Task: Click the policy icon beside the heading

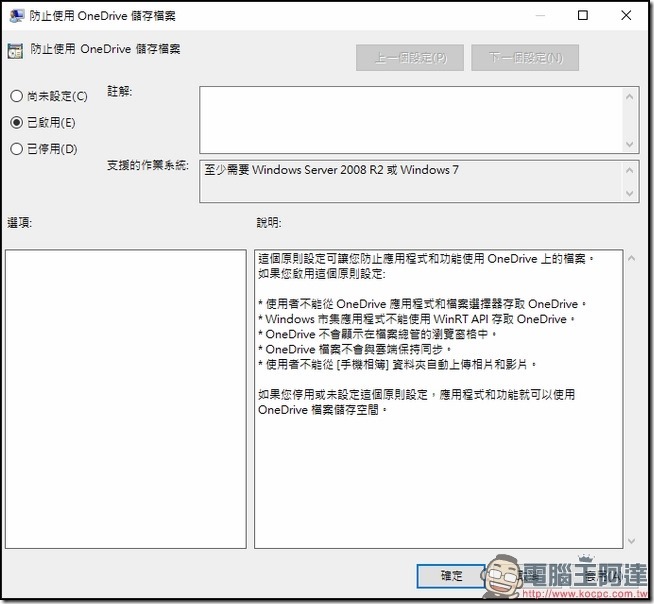Action: 15,50
